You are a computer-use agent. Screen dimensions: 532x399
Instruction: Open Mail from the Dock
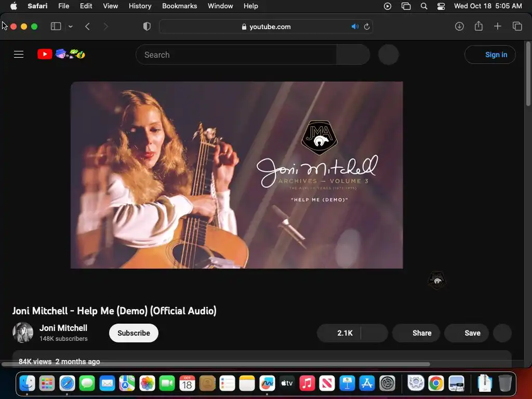(107, 383)
